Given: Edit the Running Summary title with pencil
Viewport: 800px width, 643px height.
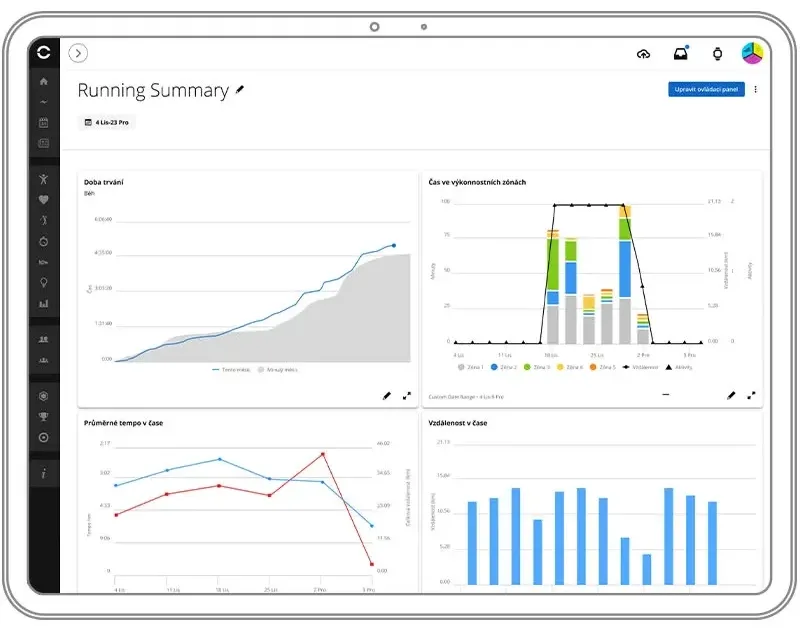Looking at the screenshot, I should pos(240,90).
